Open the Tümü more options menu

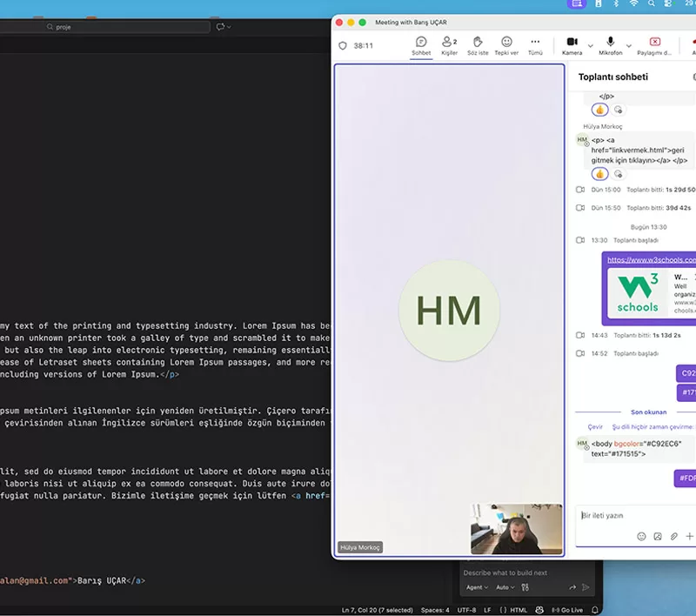[x=535, y=46]
